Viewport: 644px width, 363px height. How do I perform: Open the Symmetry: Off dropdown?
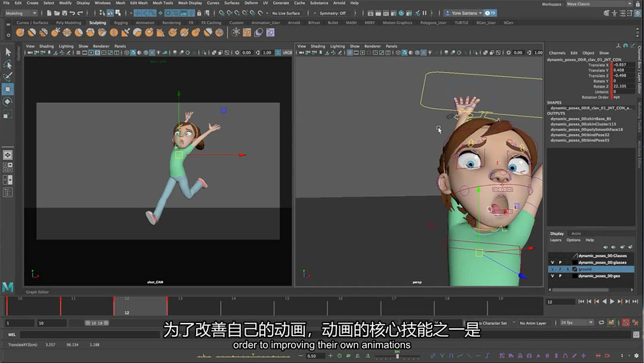[332, 13]
